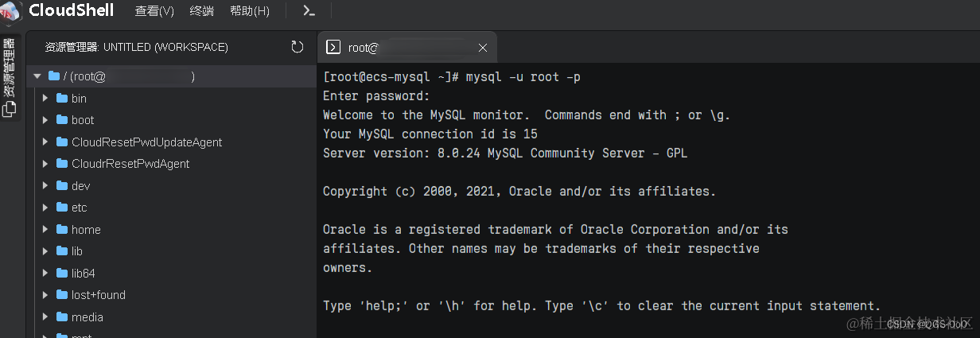
Task: Click the 'Enter password:' terminal line
Action: (x=376, y=96)
